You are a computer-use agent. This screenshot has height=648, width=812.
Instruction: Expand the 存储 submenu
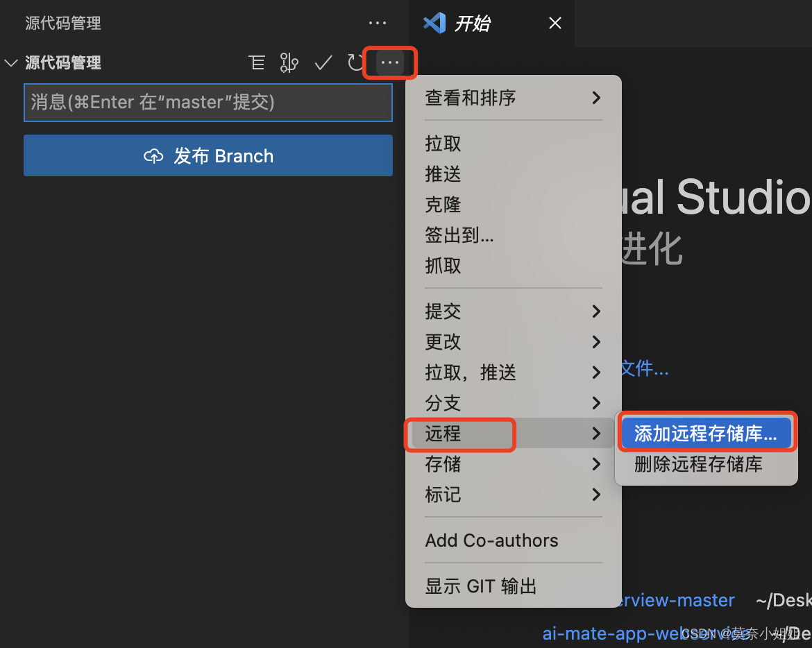pyautogui.click(x=513, y=463)
